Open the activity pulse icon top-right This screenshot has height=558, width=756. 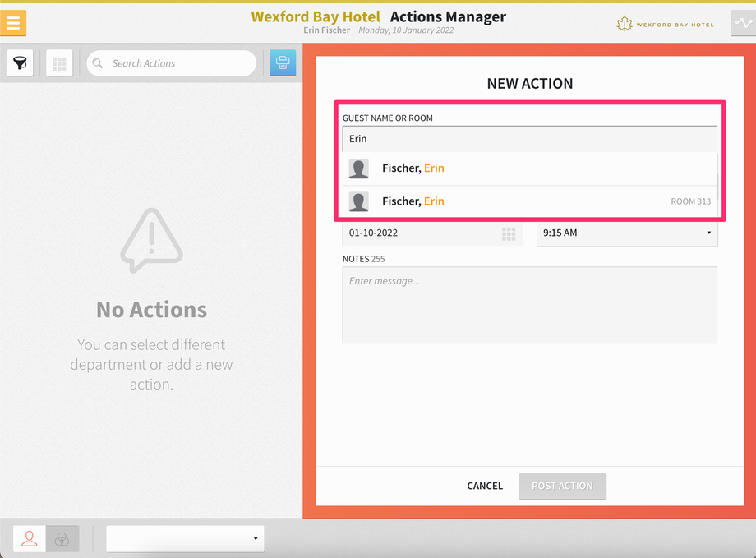(x=744, y=23)
